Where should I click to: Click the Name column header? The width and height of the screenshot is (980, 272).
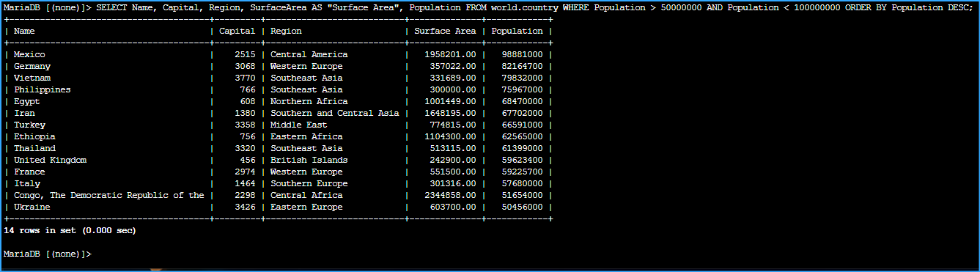[x=24, y=32]
